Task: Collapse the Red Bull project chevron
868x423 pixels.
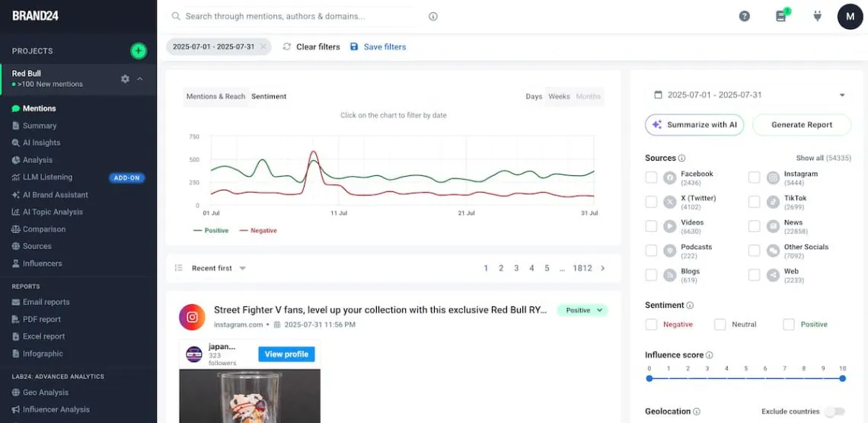Action: click(140, 79)
